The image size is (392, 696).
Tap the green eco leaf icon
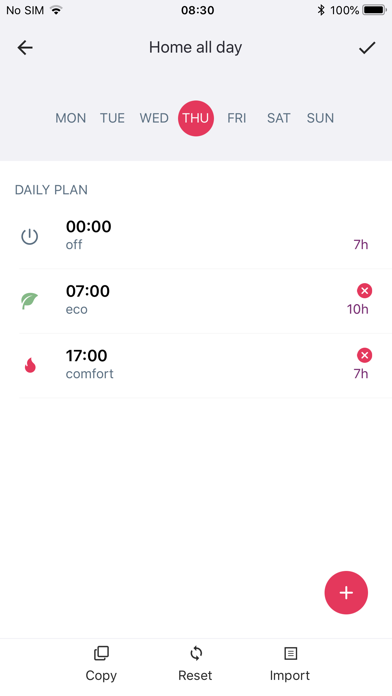click(30, 301)
